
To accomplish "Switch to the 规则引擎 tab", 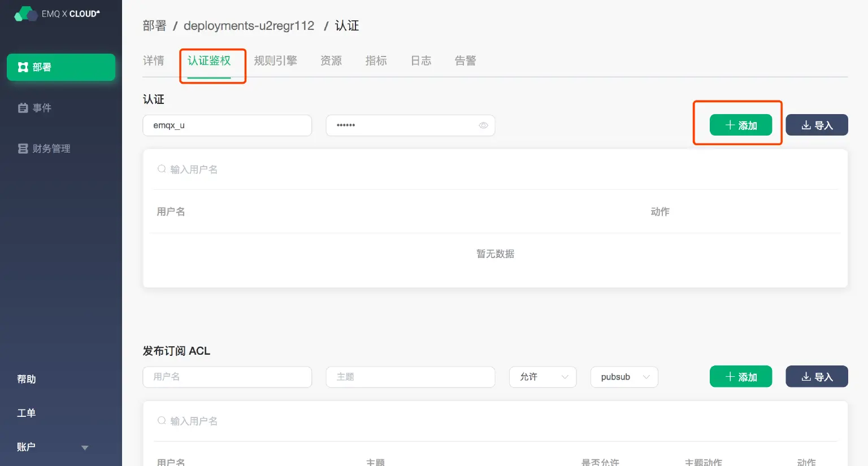I will pyautogui.click(x=275, y=60).
